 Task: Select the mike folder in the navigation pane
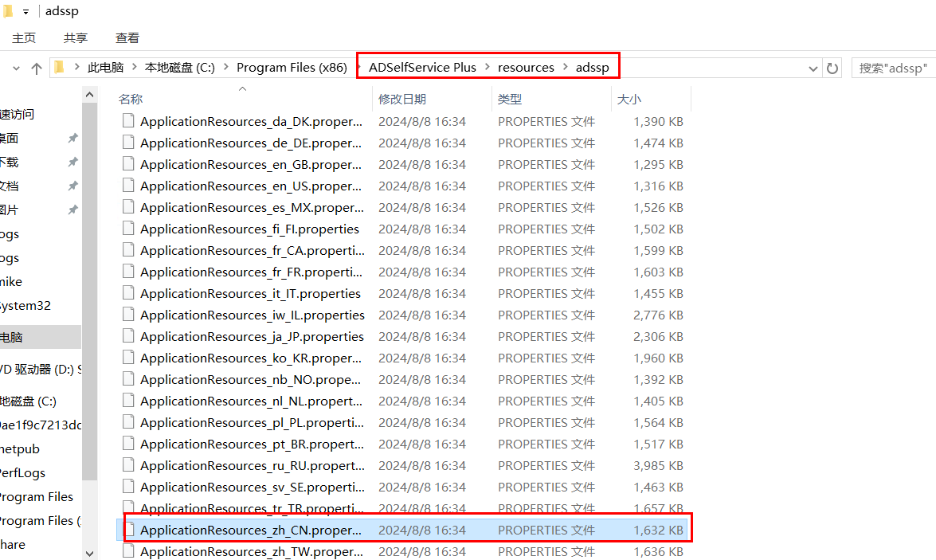[x=11, y=282]
